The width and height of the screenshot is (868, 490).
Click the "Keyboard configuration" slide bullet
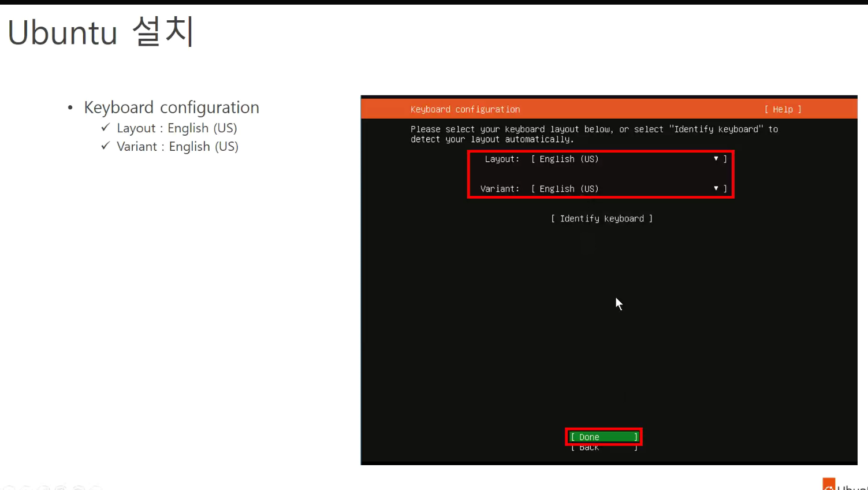coord(172,107)
